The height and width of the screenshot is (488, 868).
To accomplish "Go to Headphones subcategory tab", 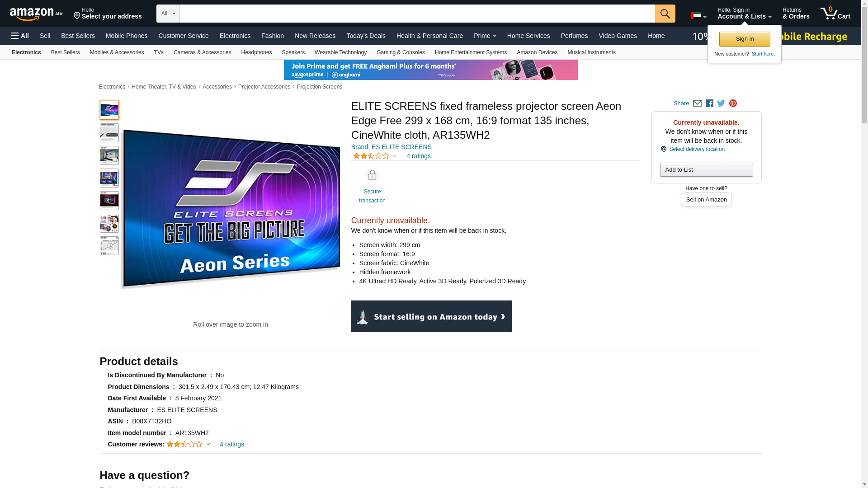I will (x=256, y=52).
